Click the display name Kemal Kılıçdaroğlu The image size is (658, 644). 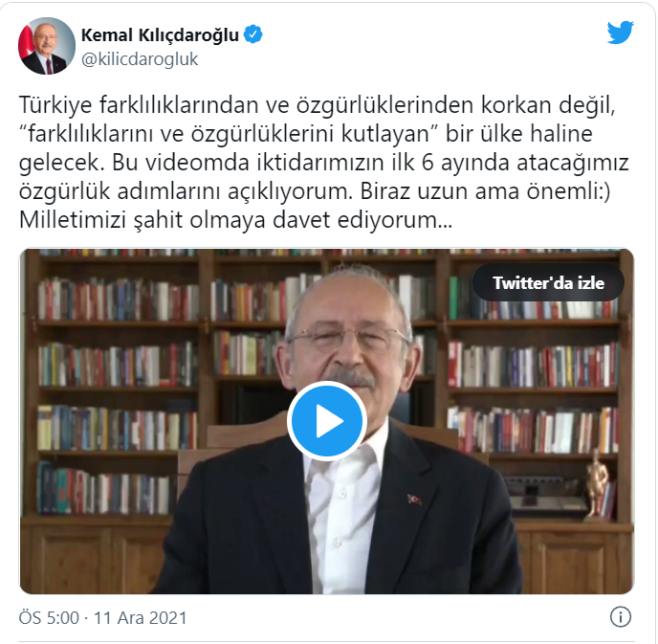160,34
